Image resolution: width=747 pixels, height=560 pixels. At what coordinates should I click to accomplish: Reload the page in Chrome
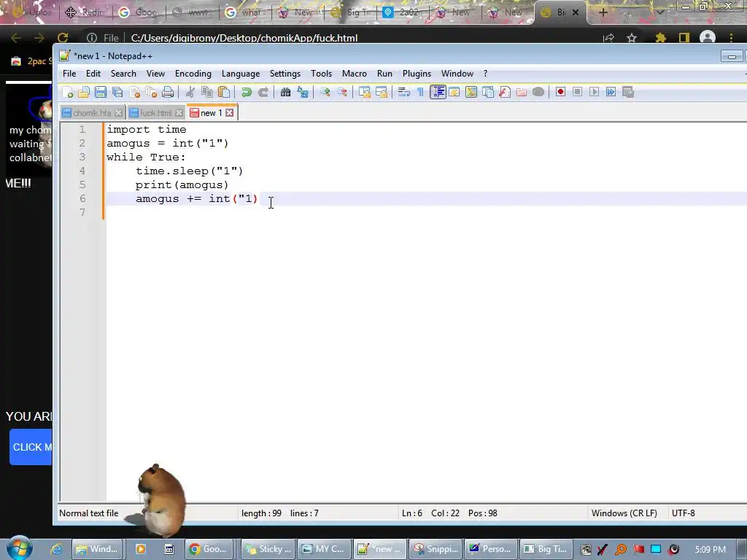[63, 38]
